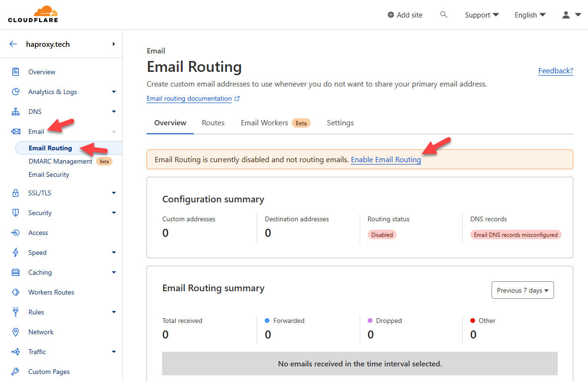588x382 pixels.
Task: Expand the DNS section arrow
Action: [114, 112]
